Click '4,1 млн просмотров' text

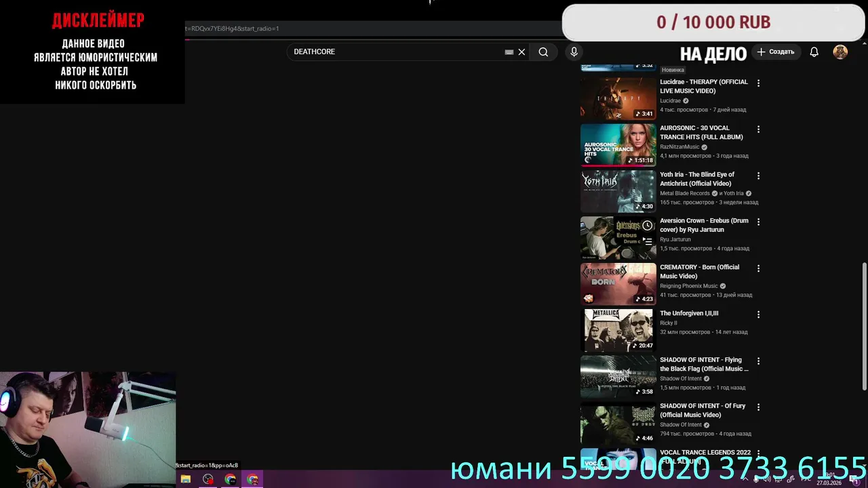[686, 156]
